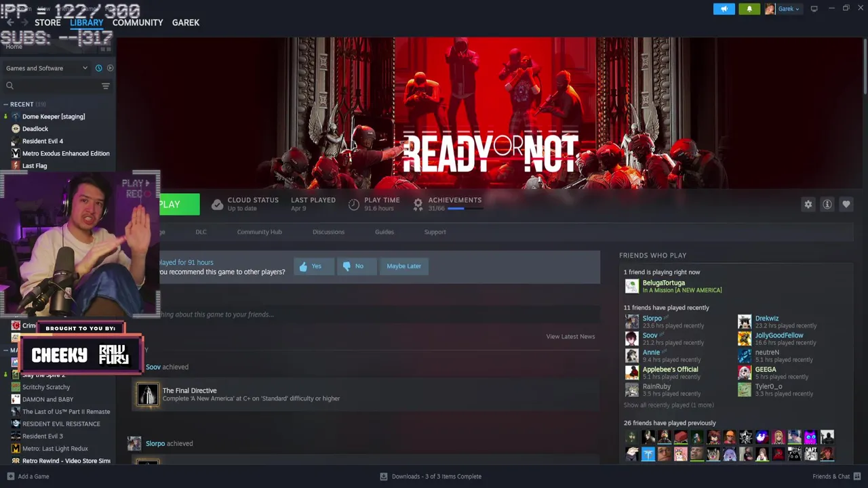Click the library search input field

(58, 85)
